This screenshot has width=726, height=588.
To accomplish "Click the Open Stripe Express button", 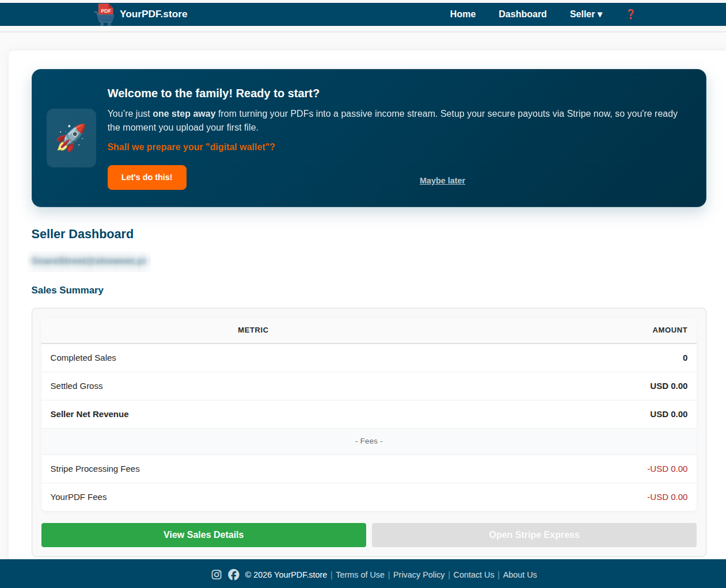I will point(534,535).
